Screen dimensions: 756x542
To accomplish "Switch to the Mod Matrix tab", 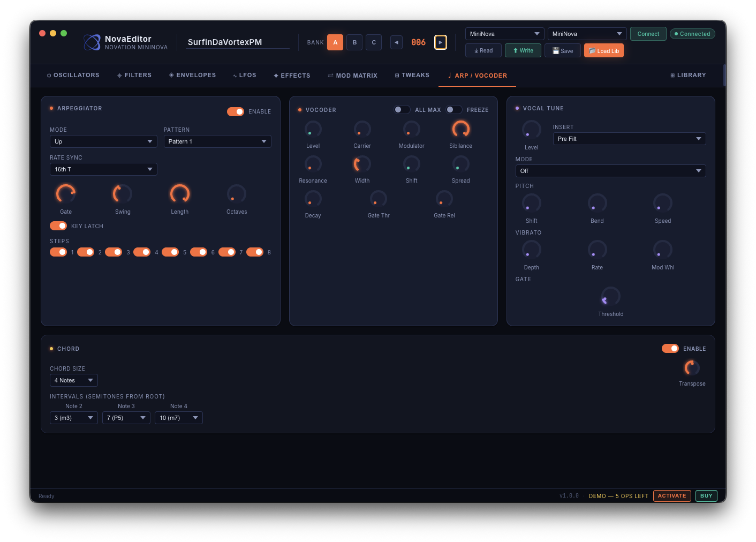I will [353, 76].
